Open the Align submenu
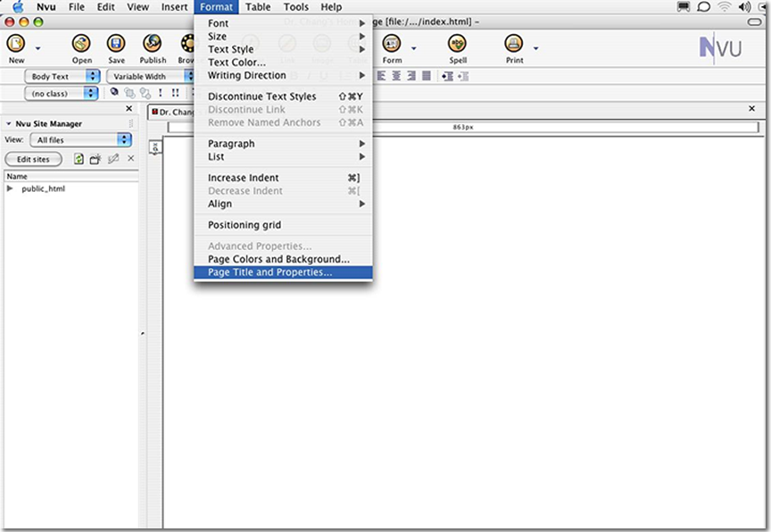 pyautogui.click(x=283, y=204)
